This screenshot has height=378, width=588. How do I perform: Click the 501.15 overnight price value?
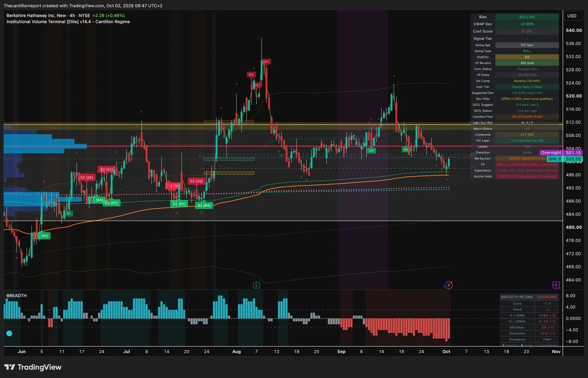573,153
